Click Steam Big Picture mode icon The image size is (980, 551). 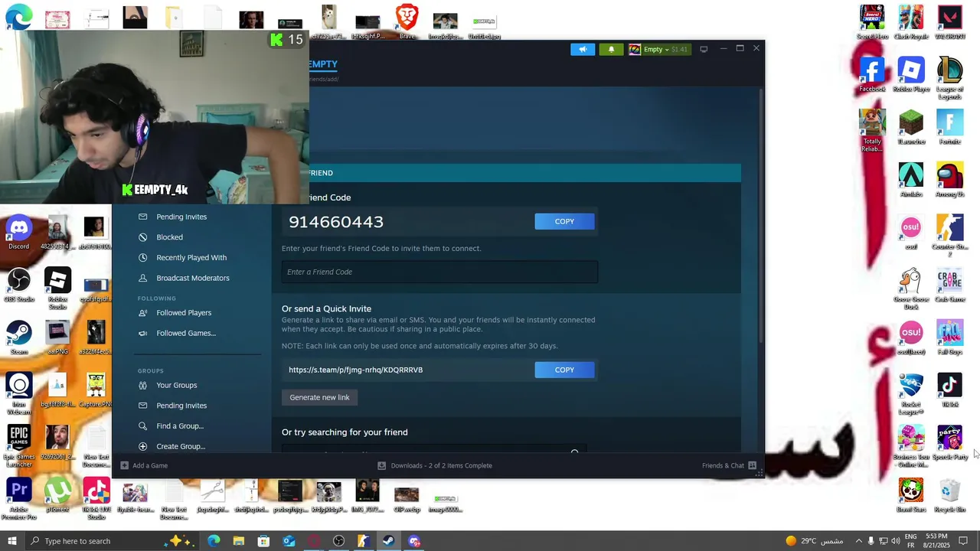704,49
